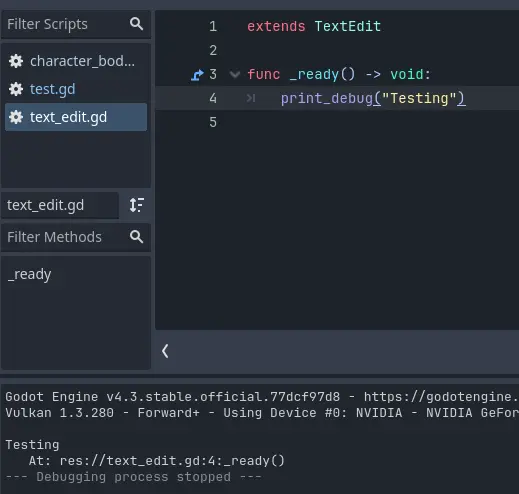Click the line 5 gutter number

pyautogui.click(x=213, y=122)
